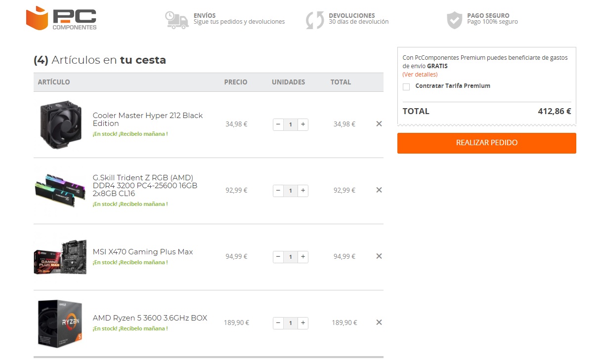This screenshot has width=601, height=364.
Task: Increase Cooler Master Hyper 212 quantity
Action: (303, 124)
